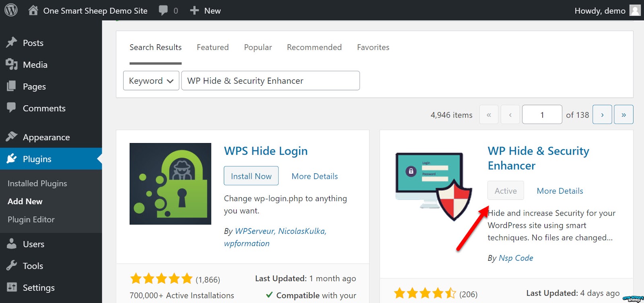Open the WPServeur author link

(254, 231)
